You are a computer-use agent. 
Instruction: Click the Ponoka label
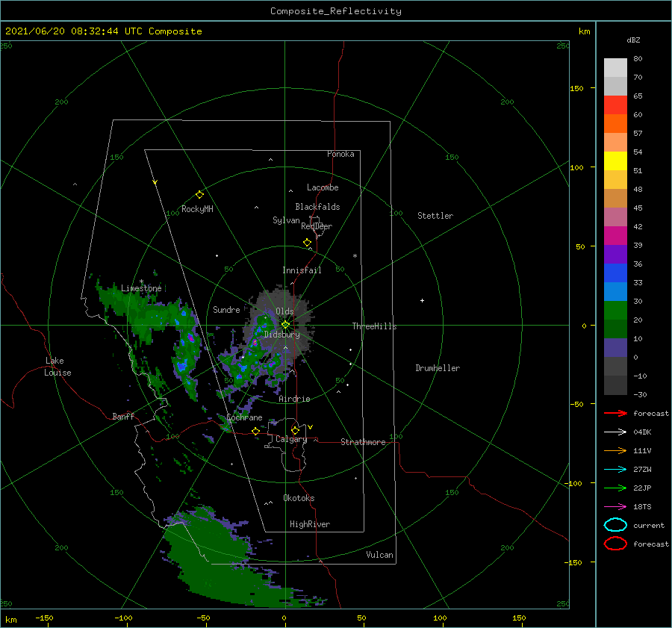(340, 154)
